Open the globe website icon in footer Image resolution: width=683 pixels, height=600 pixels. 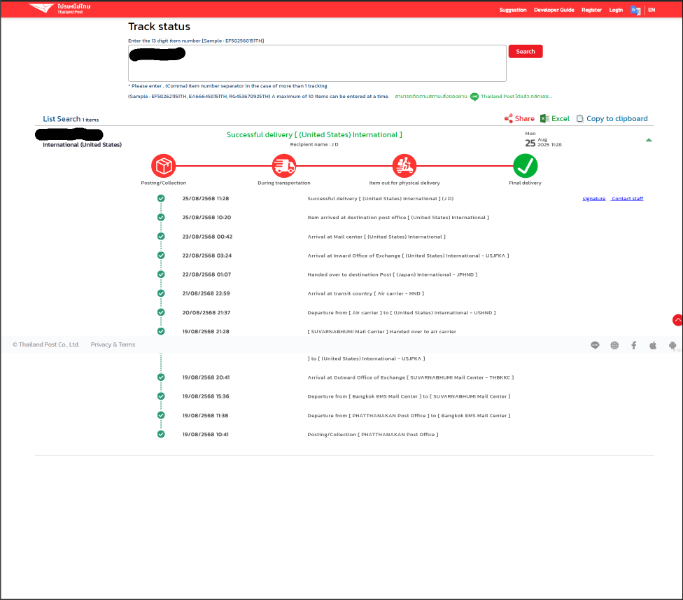[x=614, y=345]
